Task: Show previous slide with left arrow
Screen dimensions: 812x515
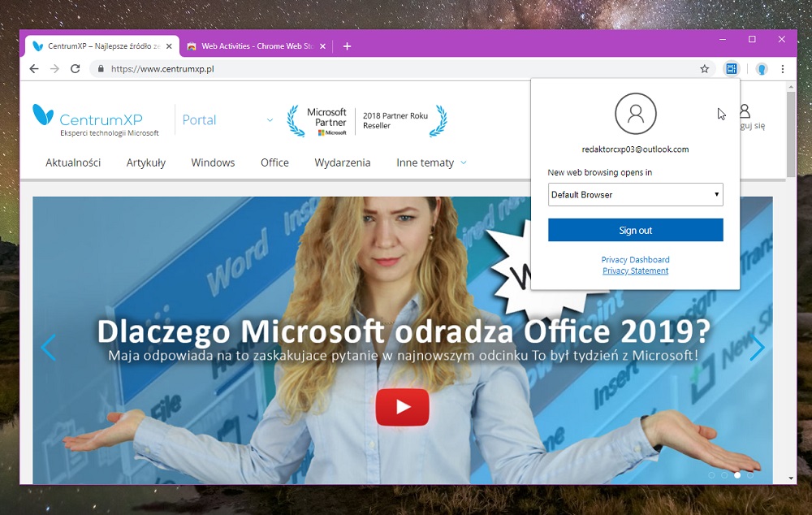Action: tap(48, 348)
